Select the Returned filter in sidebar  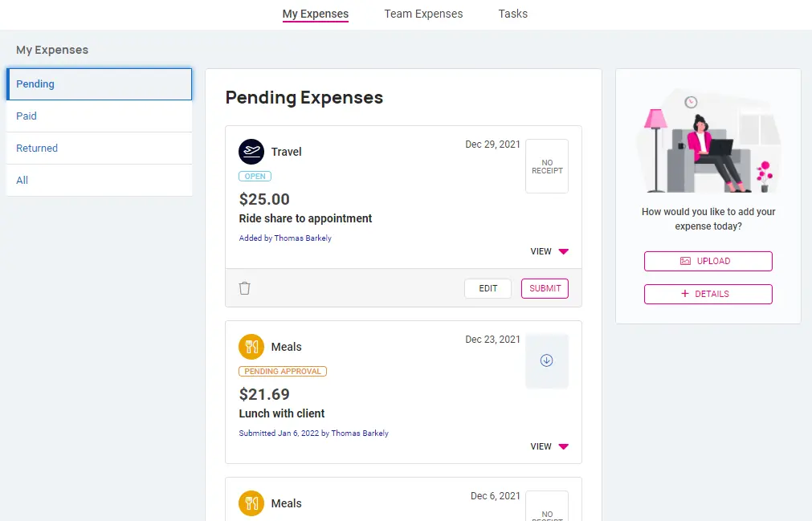(x=37, y=148)
